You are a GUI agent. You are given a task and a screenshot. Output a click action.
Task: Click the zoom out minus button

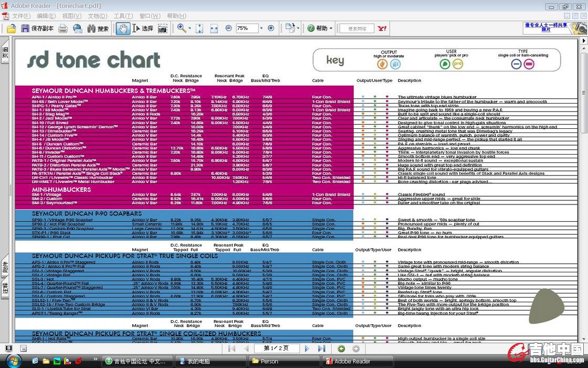point(229,28)
